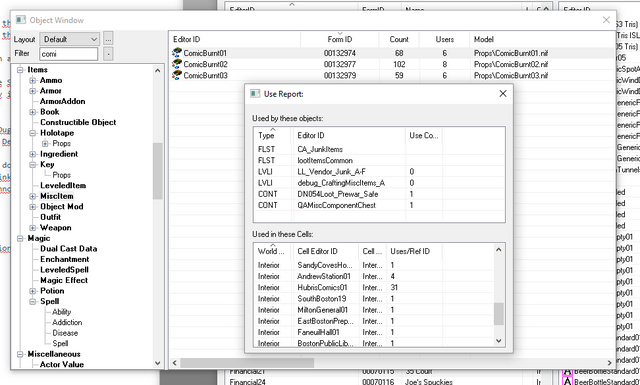Expand the Props node under Holotape
This screenshot has width=640, height=385.
coord(45,144)
